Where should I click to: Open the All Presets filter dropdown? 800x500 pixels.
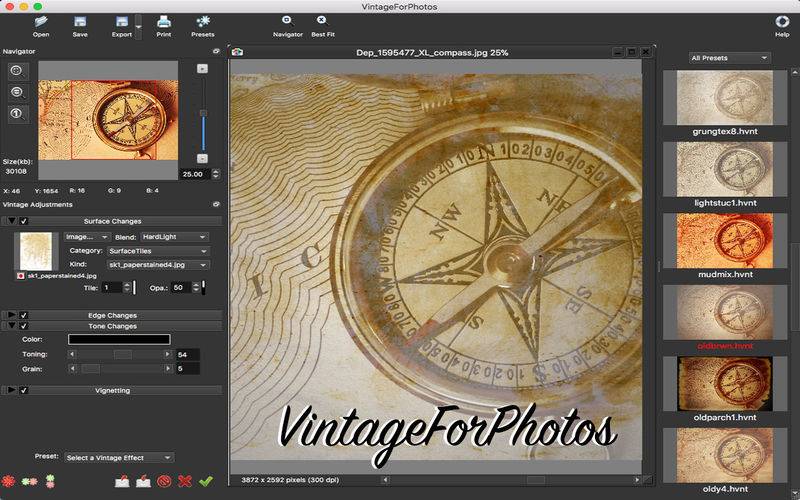pos(730,58)
